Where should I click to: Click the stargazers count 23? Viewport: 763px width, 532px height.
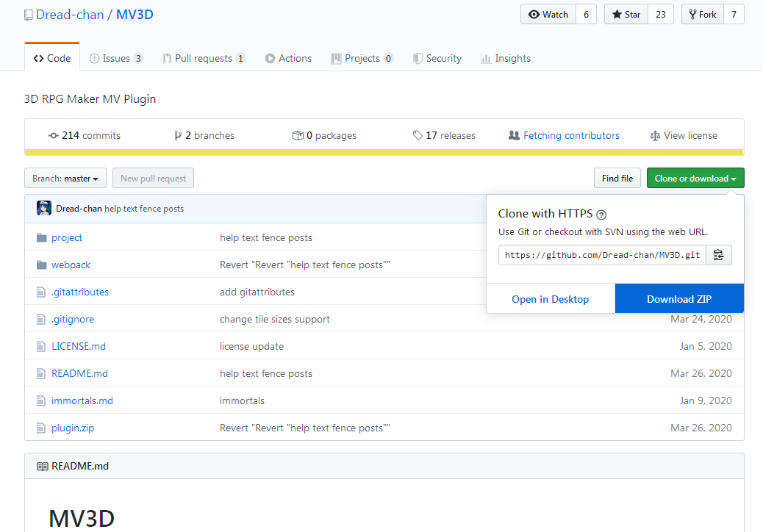point(661,14)
